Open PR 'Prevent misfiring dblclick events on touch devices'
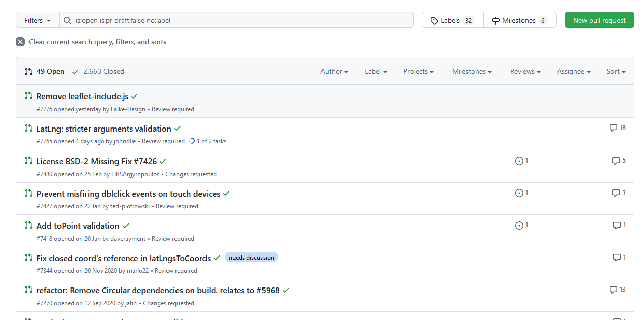Viewport: 644px width, 320px height. click(128, 194)
